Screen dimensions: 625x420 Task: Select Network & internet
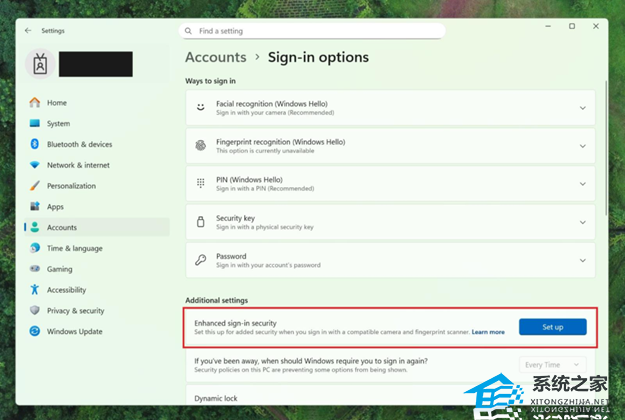(x=96, y=165)
